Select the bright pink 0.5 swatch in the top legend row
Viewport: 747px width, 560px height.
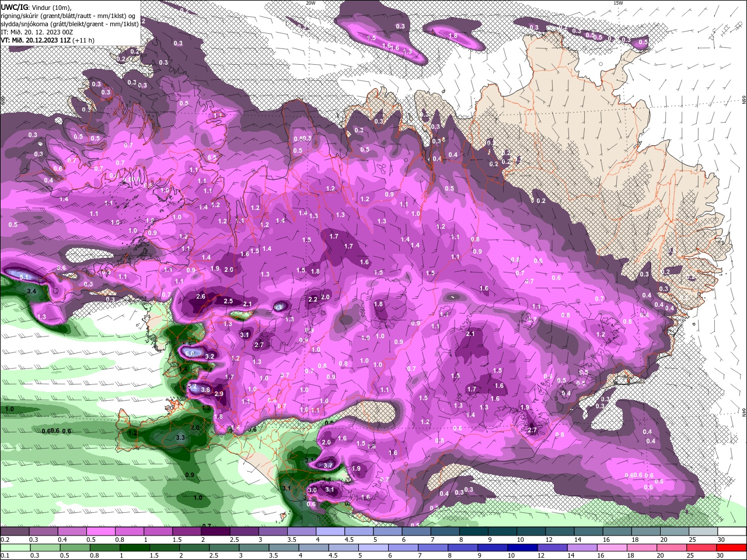[x=100, y=531]
